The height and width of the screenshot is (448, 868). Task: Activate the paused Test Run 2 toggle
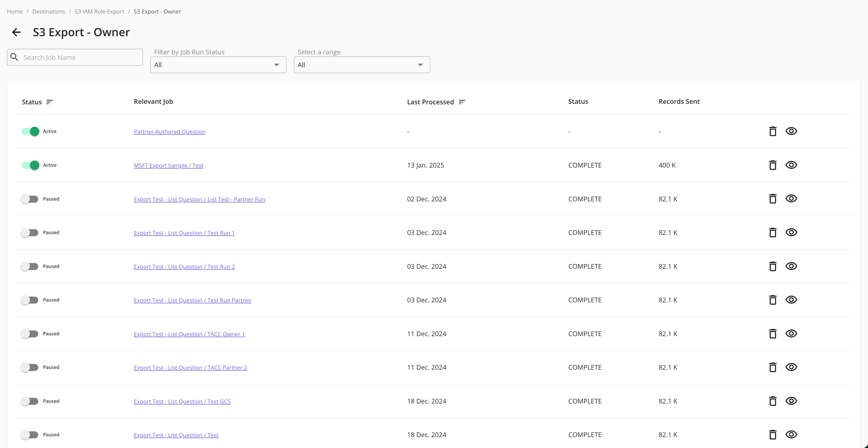point(30,266)
